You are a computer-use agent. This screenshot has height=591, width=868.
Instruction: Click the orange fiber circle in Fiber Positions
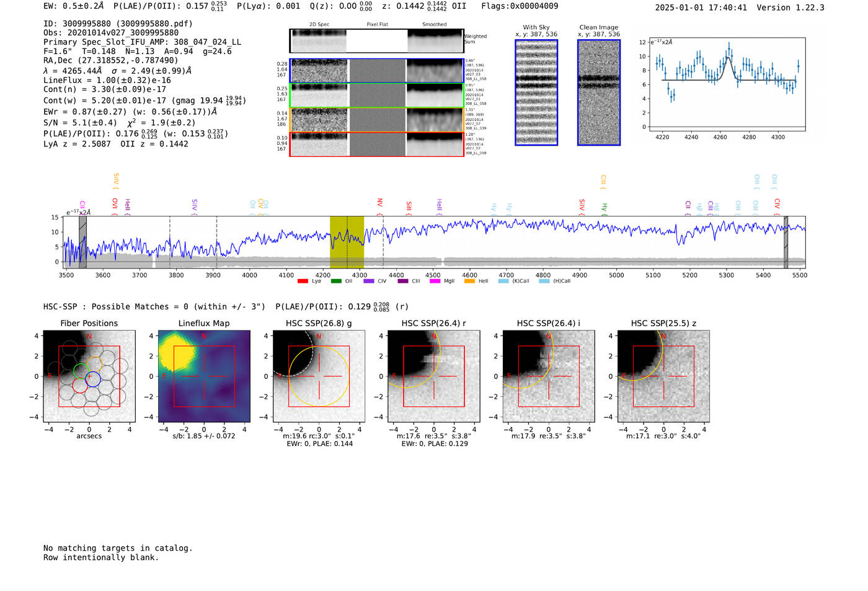(94, 364)
